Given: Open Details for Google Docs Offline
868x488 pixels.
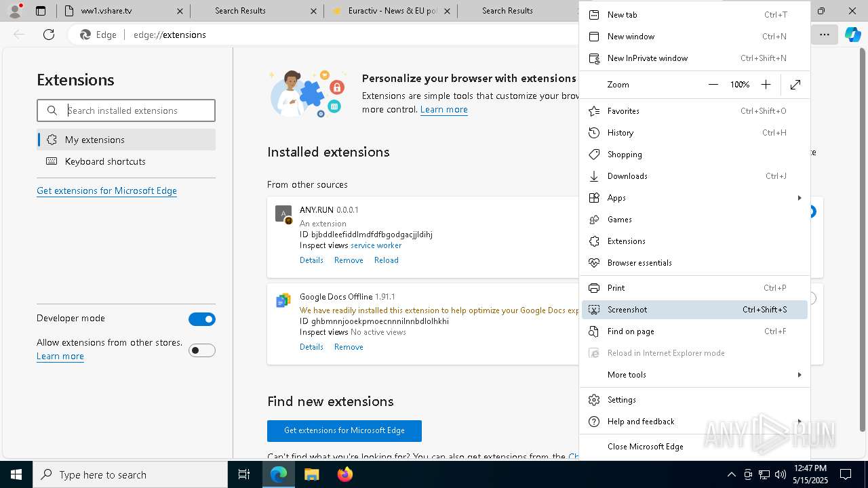Looking at the screenshot, I should (311, 347).
